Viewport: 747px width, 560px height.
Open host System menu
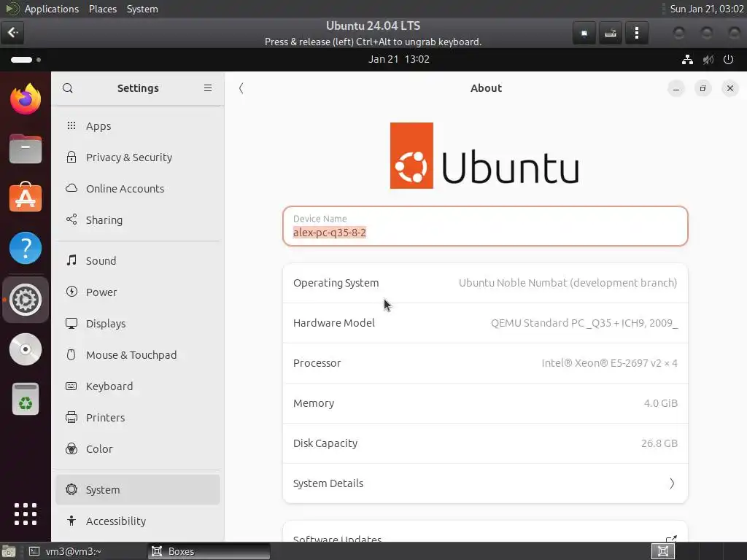tap(142, 9)
